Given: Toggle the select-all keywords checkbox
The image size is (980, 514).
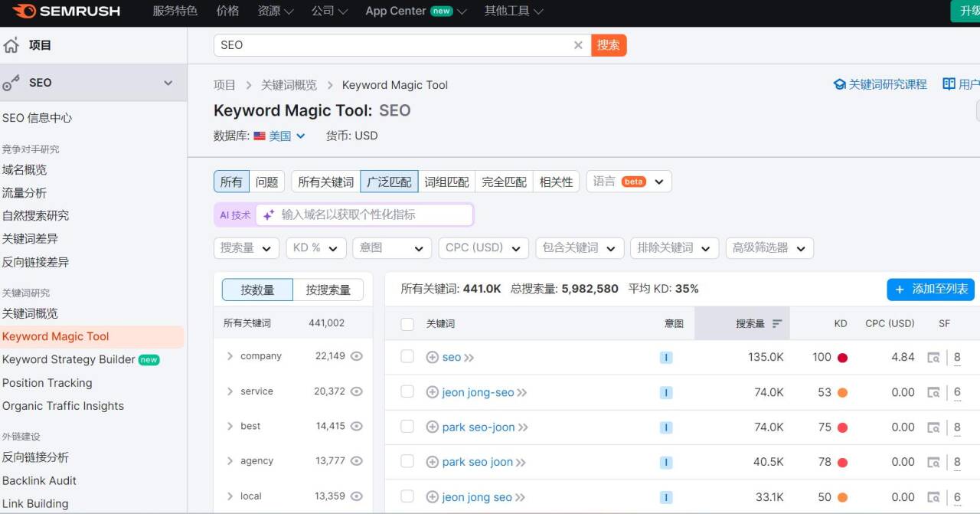Looking at the screenshot, I should 407,323.
